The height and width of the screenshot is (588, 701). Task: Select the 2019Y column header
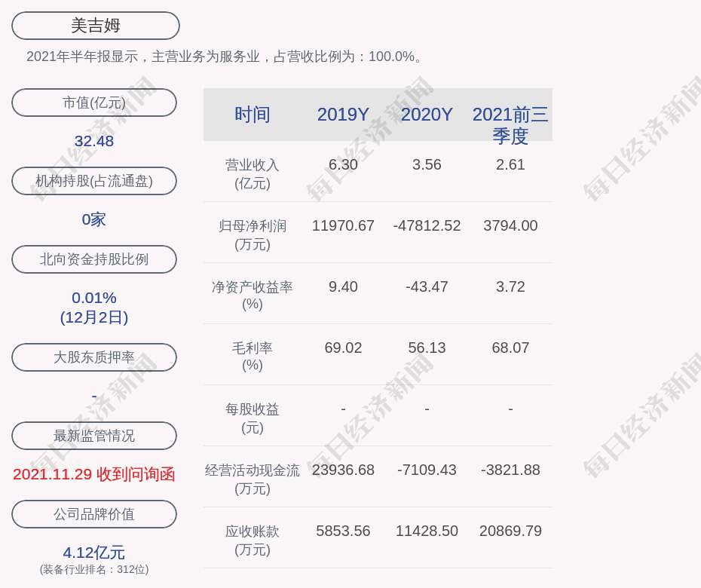(x=343, y=115)
